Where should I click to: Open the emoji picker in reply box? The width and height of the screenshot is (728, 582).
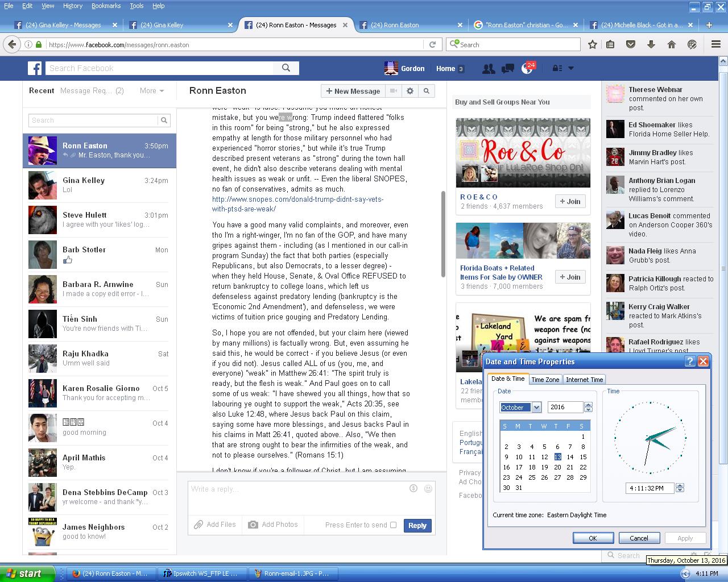[x=428, y=488]
